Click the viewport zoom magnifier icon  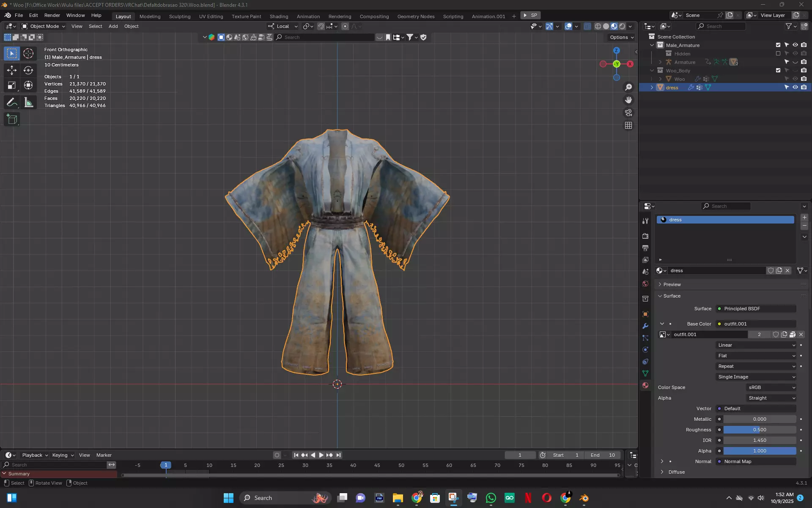point(628,87)
